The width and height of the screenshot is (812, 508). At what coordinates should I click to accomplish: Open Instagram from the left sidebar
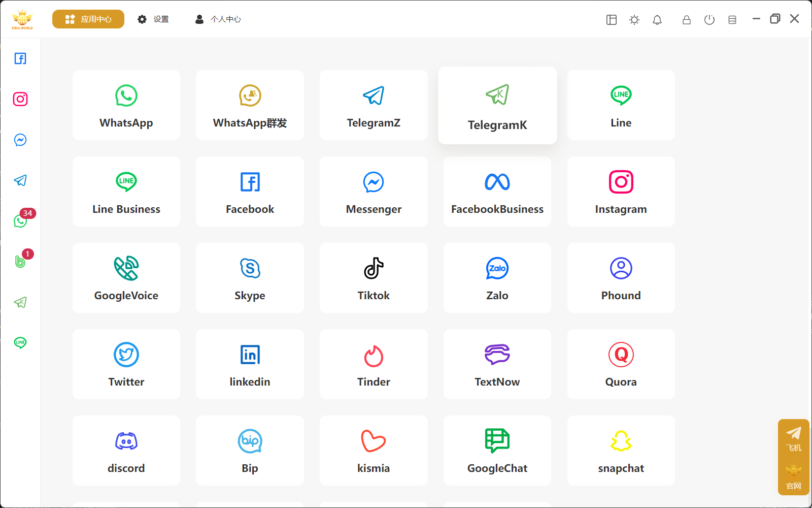click(x=20, y=99)
